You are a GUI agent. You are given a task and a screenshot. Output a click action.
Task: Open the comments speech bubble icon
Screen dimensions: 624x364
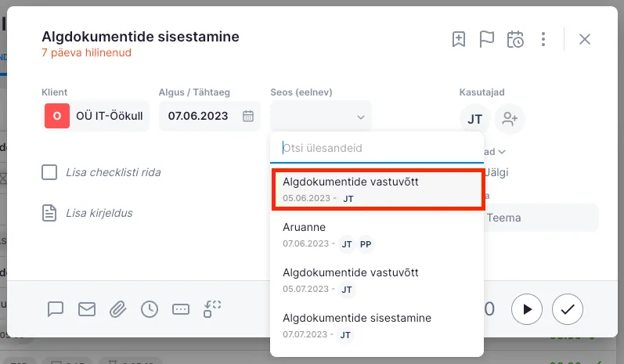tap(56, 309)
